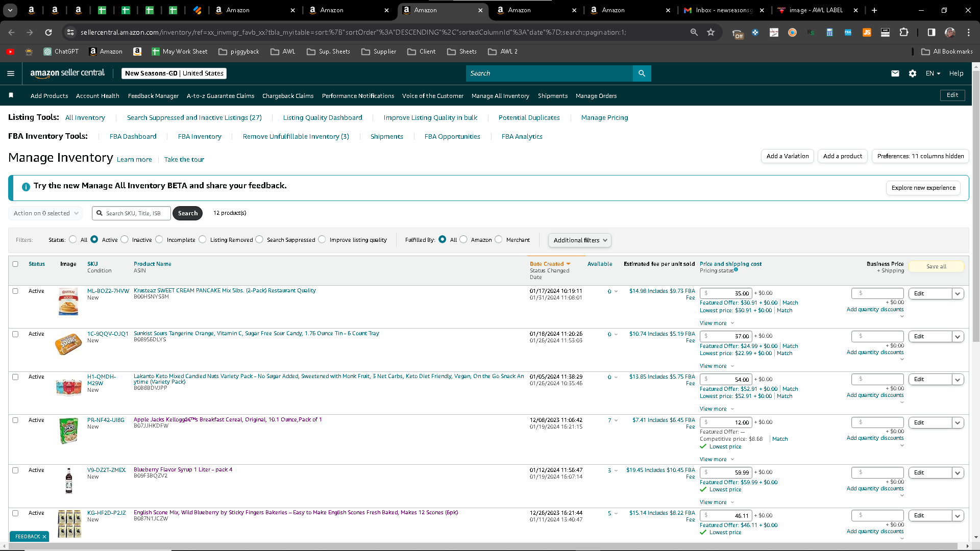This screenshot has width=980, height=551.
Task: Click the zoom magnifier icon in address bar
Action: tap(694, 32)
